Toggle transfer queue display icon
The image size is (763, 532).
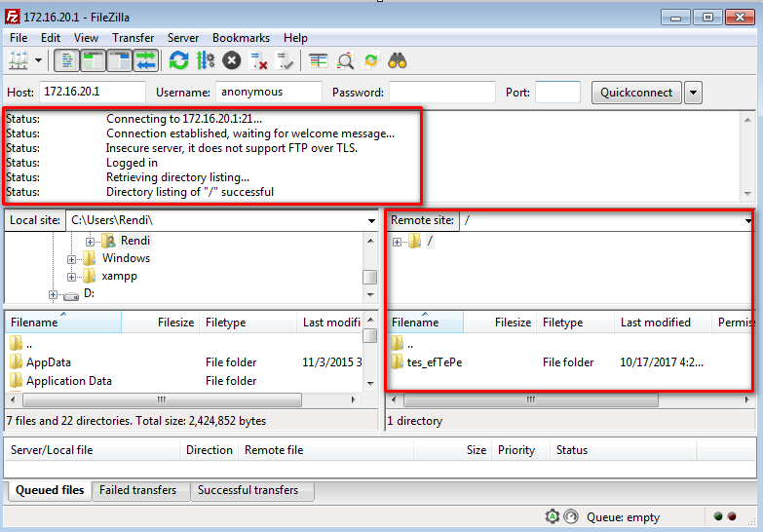145,60
